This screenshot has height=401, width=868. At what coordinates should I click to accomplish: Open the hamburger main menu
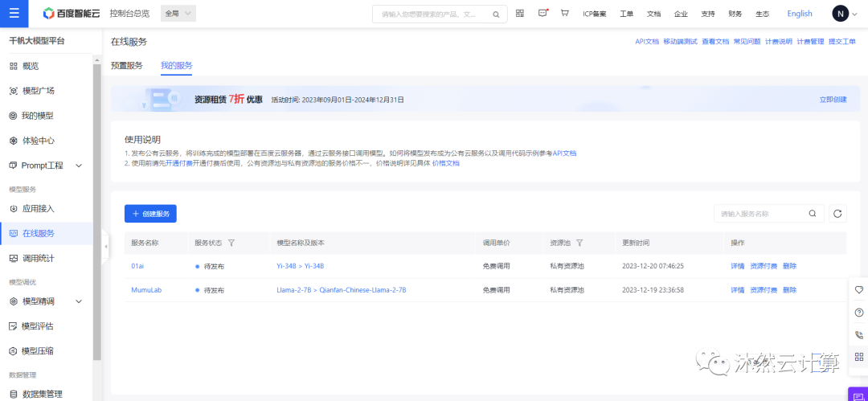(14, 14)
